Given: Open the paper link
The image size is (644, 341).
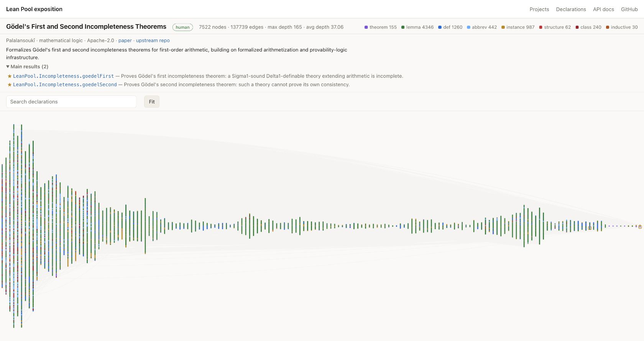Looking at the screenshot, I should (125, 41).
